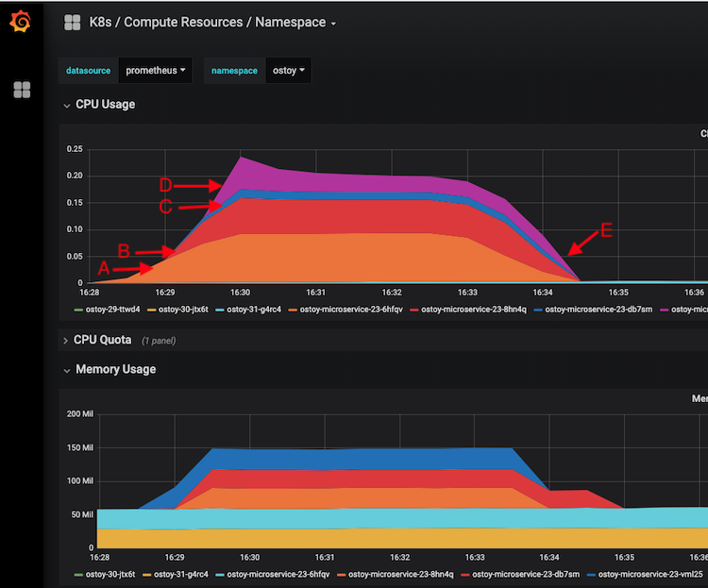Open Dashboards from the left sidebar icon
The height and width of the screenshot is (588, 708).
22,90
